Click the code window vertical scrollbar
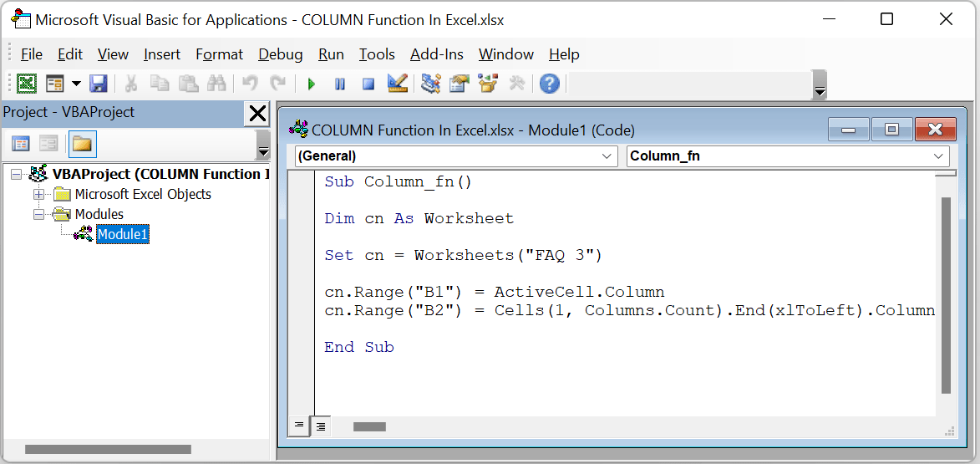The image size is (980, 464). point(946,295)
